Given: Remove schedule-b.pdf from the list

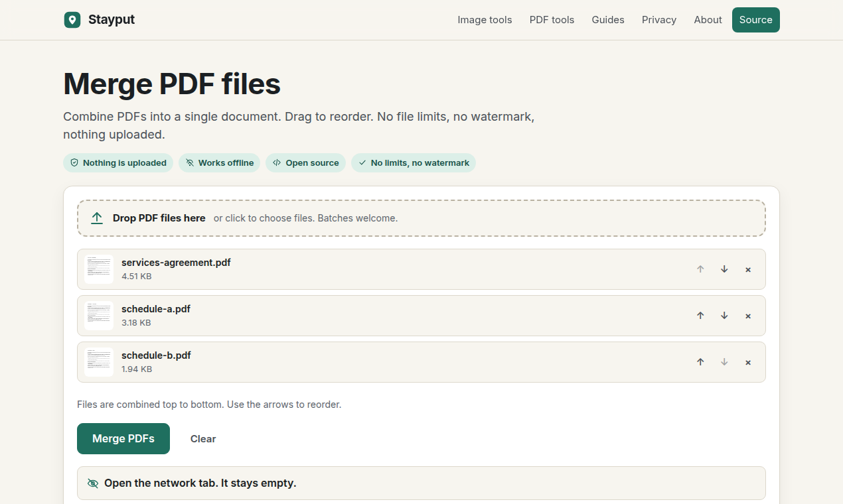Looking at the screenshot, I should pos(748,362).
